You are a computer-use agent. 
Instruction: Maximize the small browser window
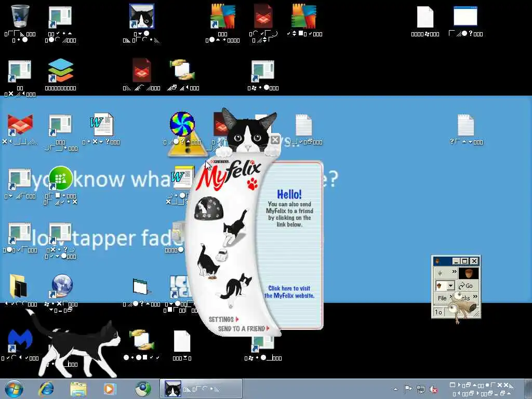[465, 261]
